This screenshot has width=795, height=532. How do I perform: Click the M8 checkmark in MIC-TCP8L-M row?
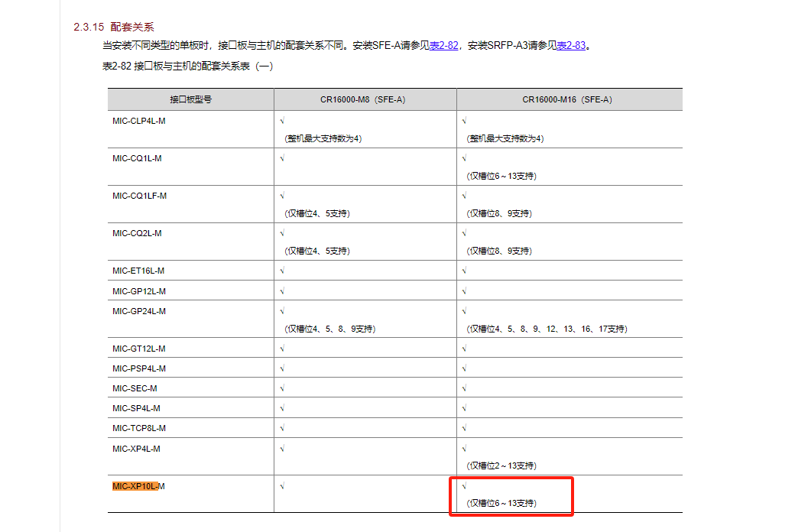tap(282, 429)
